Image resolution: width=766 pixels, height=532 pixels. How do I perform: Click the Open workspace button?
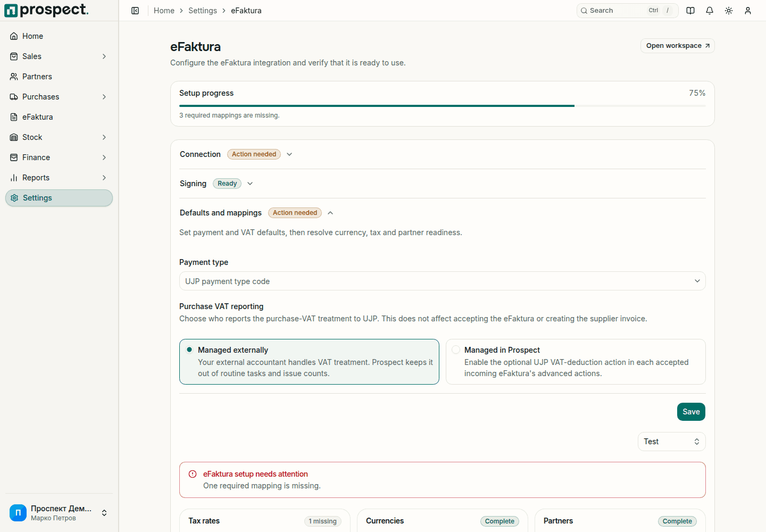pyautogui.click(x=678, y=46)
